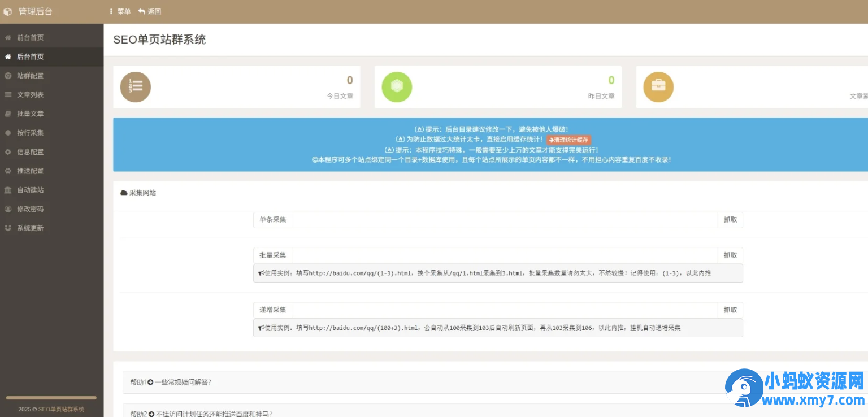Click the brown numbered-list icon of 今日文章 card

[x=136, y=87]
